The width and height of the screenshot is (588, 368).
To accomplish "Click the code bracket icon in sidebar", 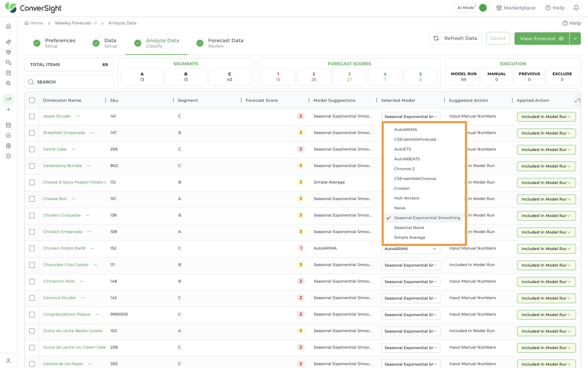I will pyautogui.click(x=9, y=136).
